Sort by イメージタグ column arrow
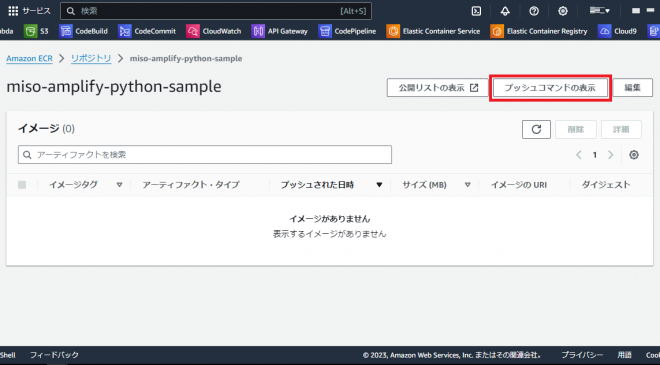Viewport: 660px width, 365px height. coord(120,185)
